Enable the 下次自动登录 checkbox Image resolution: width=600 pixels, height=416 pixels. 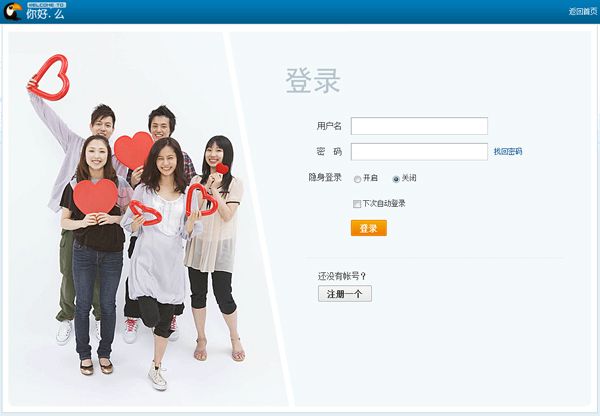[357, 204]
